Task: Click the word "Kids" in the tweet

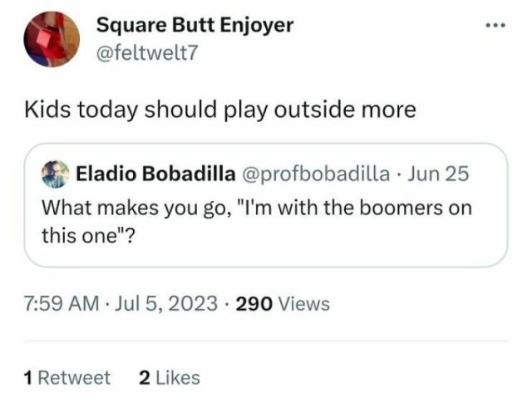Action: [x=47, y=110]
